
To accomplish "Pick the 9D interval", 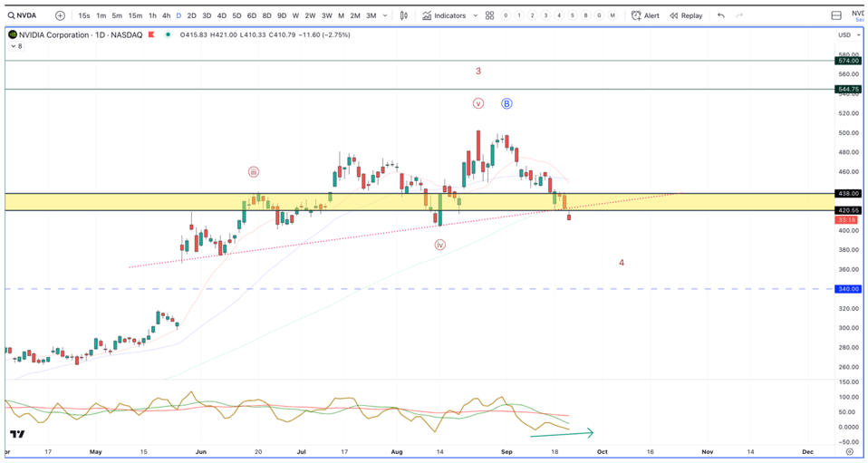I will coord(281,15).
